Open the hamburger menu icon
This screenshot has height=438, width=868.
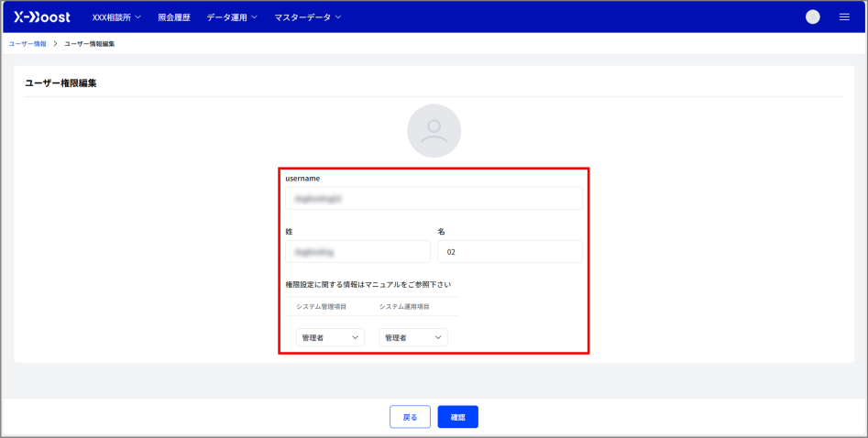(844, 17)
